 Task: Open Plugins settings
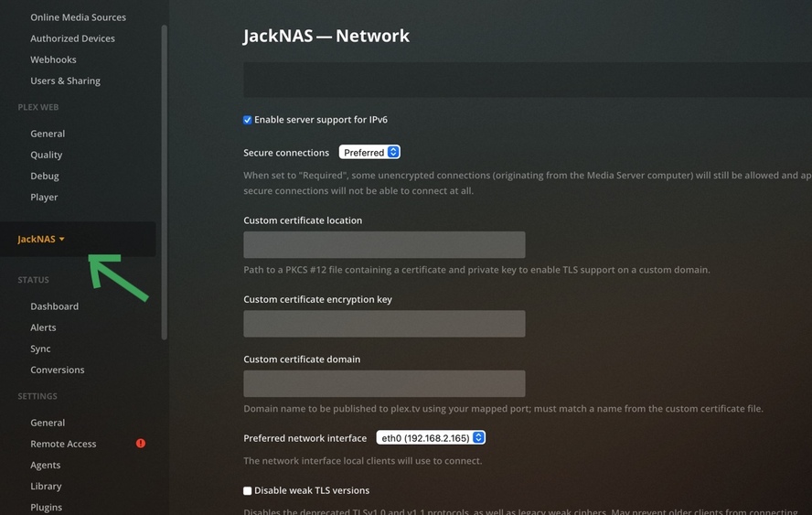click(46, 508)
